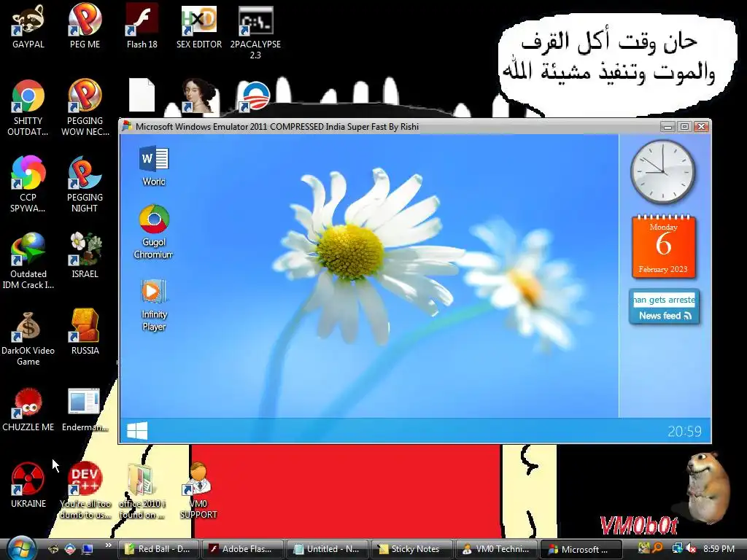Click the 8:59 PM system clock
Viewport: 747px width, 560px height.
point(719,549)
